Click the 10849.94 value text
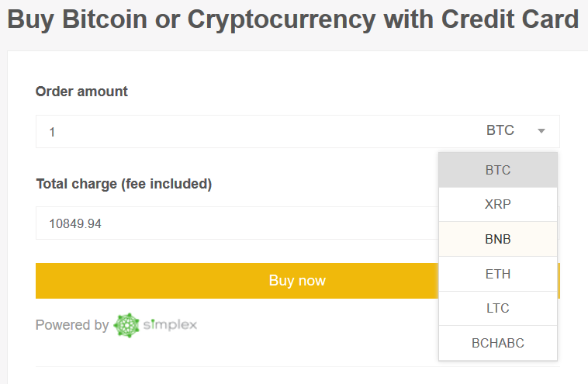 tap(75, 224)
